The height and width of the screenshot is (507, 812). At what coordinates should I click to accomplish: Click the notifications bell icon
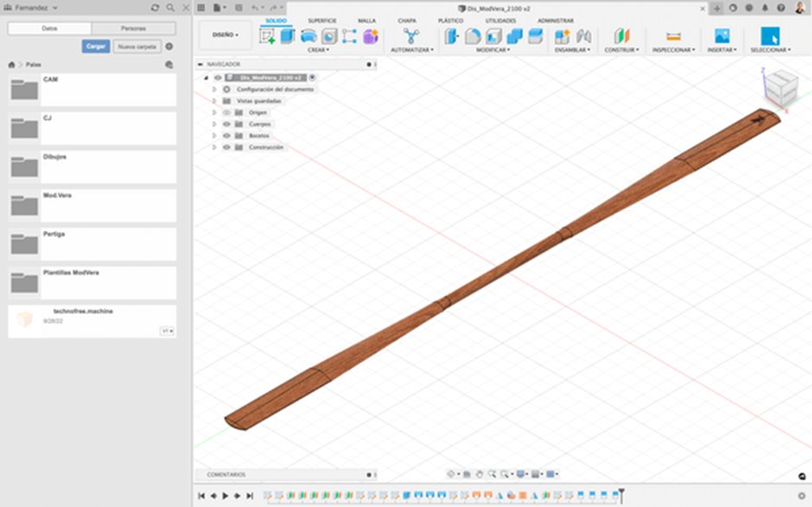pos(765,8)
